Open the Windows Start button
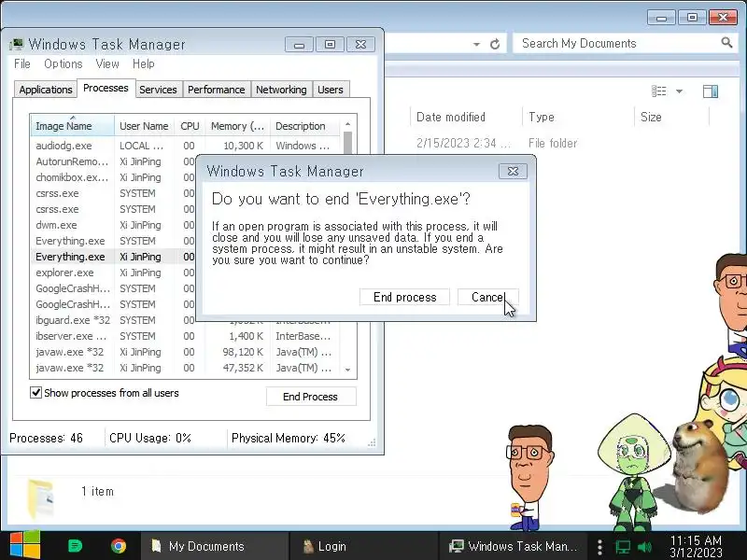 tap(25, 545)
